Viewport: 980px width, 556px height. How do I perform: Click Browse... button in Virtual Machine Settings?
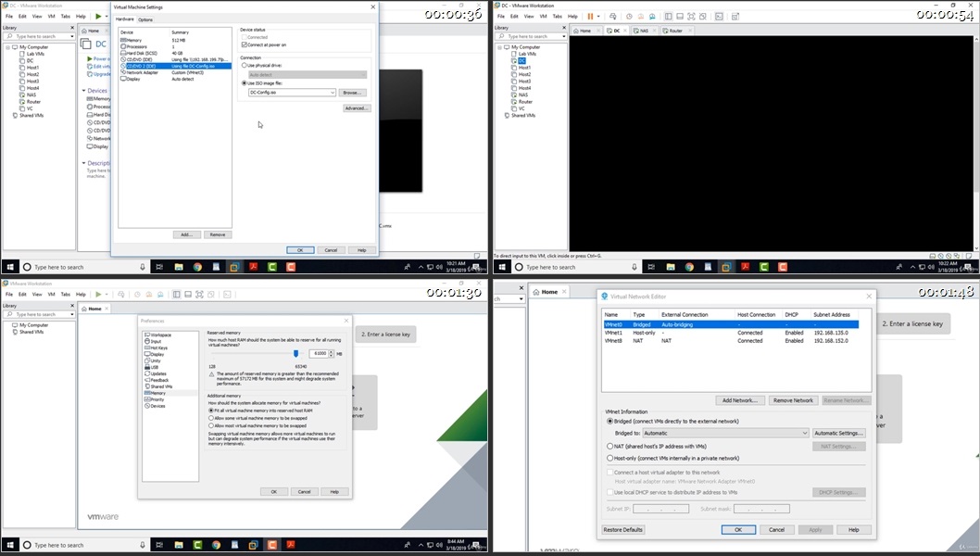point(353,93)
